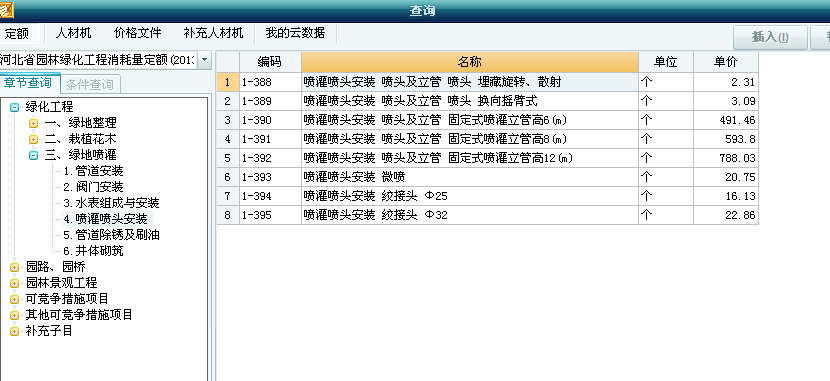Select name cell 固定式喷灌立管高8(m)

pos(470,139)
